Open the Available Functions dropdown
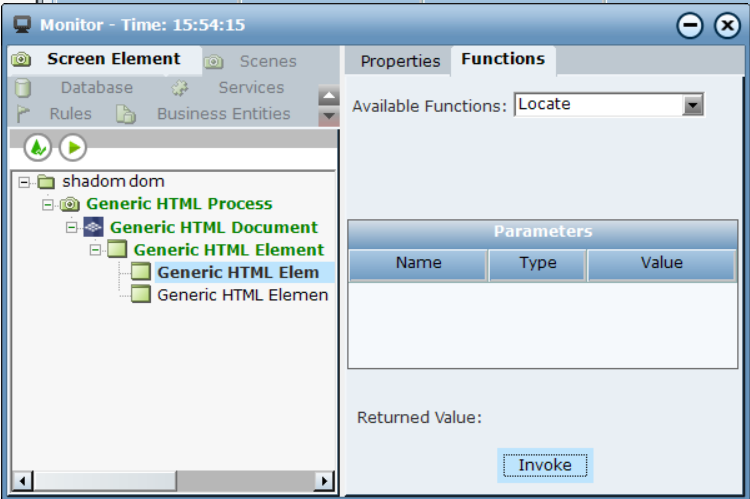 pos(692,105)
